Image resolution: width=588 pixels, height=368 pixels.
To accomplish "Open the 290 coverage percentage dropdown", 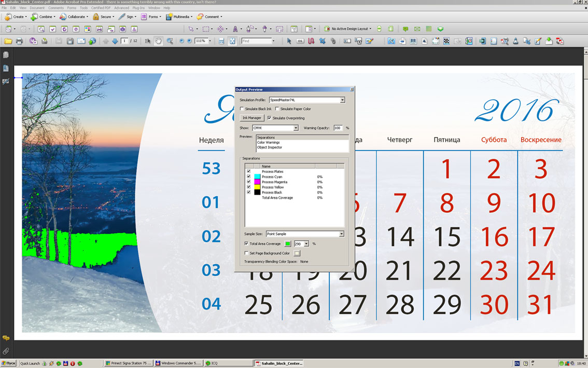I will 306,244.
